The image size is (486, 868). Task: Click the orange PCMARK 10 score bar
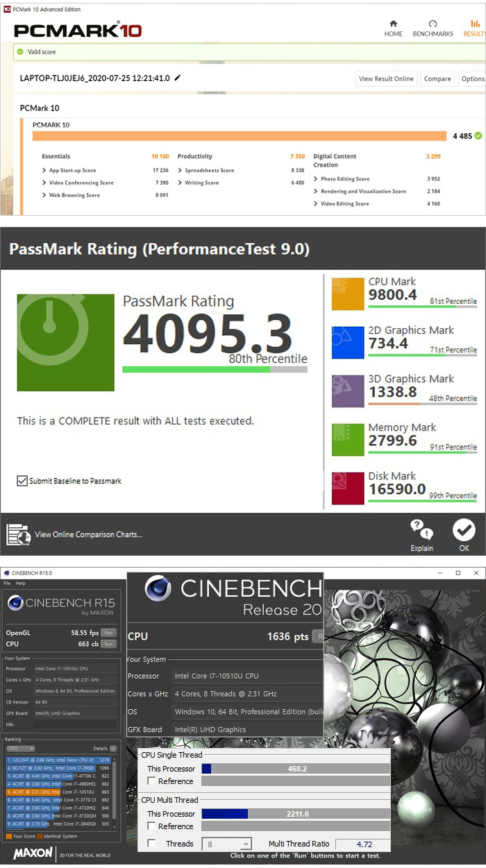coord(240,136)
